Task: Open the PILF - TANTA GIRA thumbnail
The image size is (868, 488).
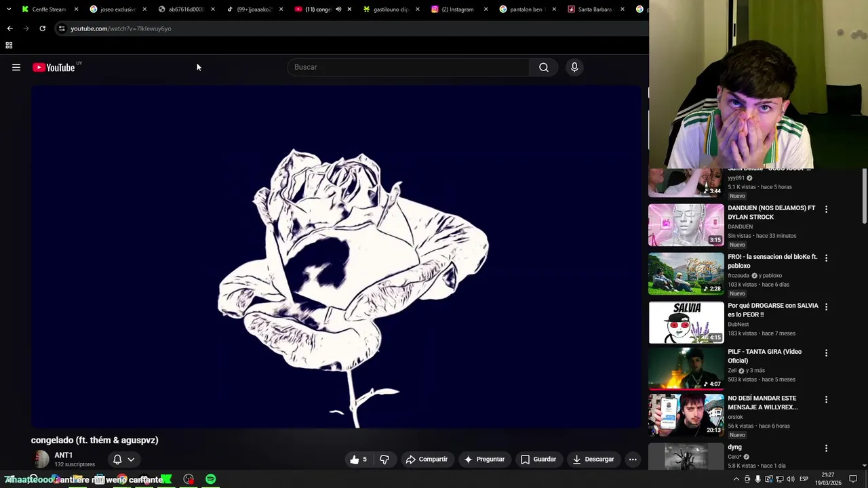Action: point(686,369)
